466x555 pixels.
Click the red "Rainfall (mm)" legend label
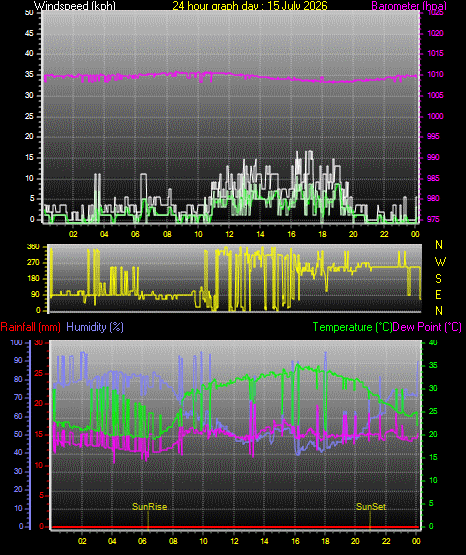click(30, 327)
